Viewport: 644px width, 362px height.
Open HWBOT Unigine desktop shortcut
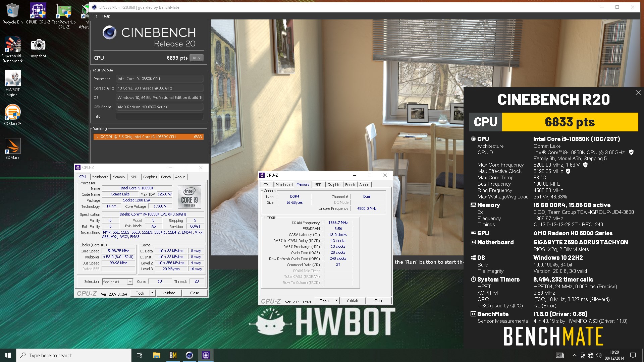12,83
